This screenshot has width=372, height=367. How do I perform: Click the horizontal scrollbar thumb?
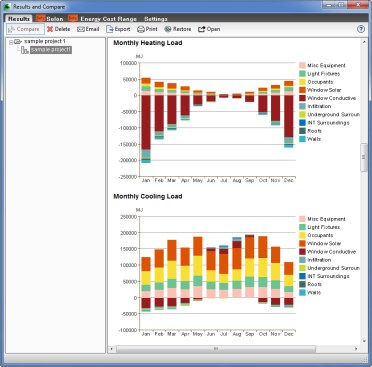point(216,349)
